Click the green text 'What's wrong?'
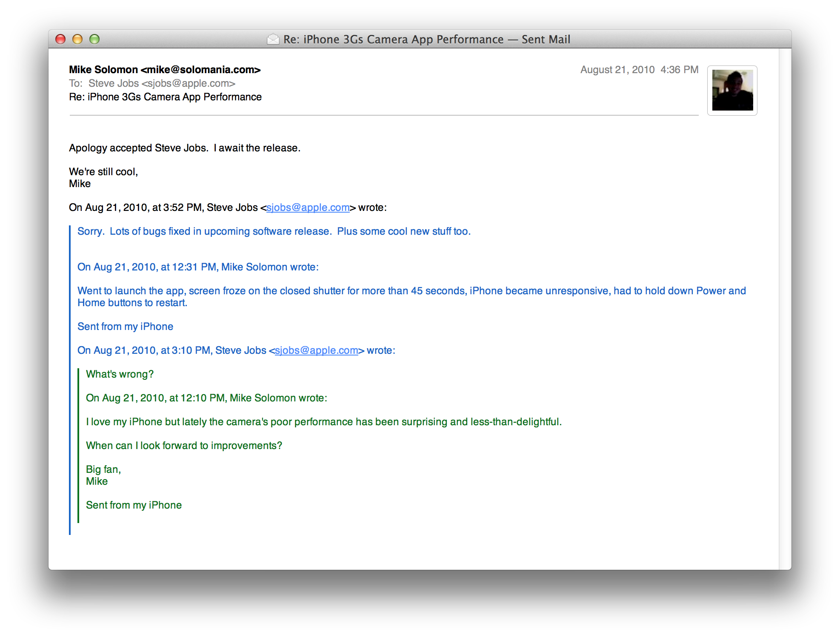This screenshot has height=637, width=840. [x=120, y=374]
